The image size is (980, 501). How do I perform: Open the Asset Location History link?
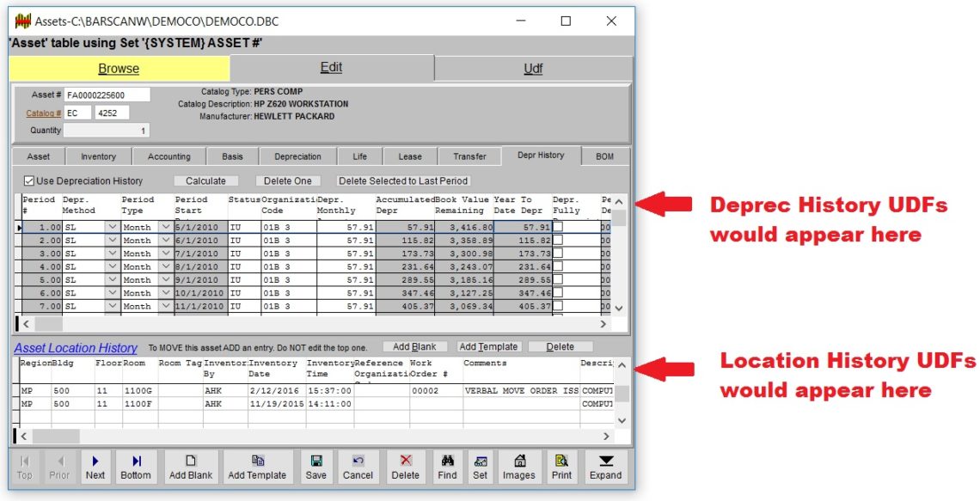pos(76,348)
